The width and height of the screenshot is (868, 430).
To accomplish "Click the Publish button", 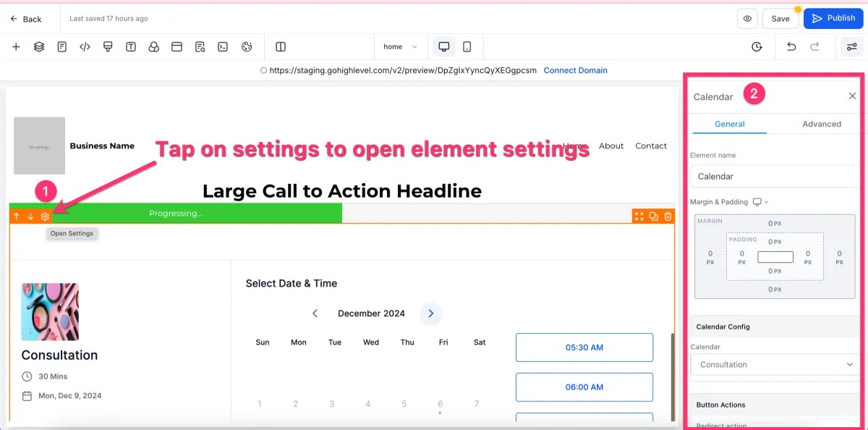I will click(833, 18).
